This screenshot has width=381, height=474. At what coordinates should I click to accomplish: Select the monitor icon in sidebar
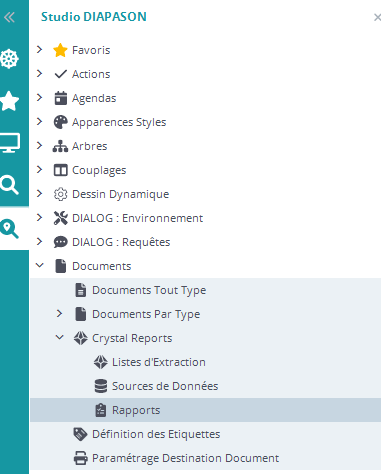pos(9,143)
